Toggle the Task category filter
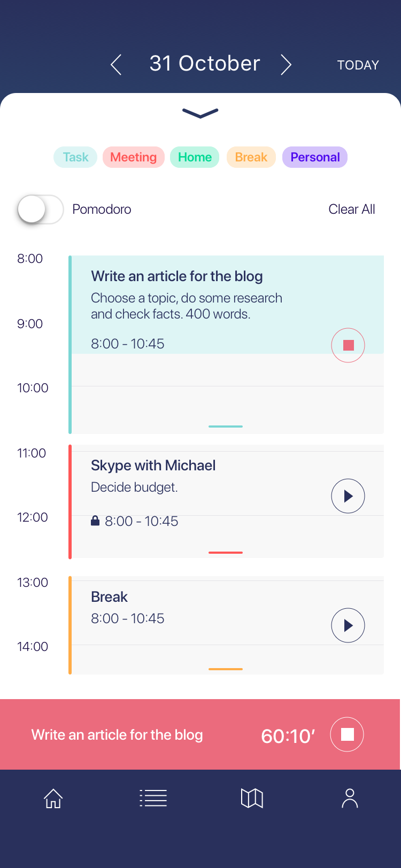This screenshot has width=401, height=868. click(x=75, y=157)
